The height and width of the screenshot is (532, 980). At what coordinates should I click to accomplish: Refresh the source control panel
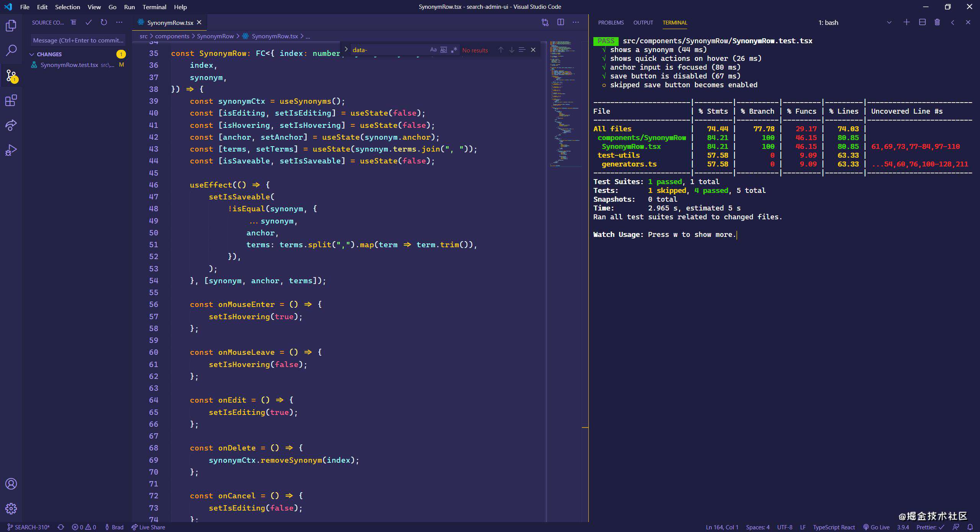point(104,22)
